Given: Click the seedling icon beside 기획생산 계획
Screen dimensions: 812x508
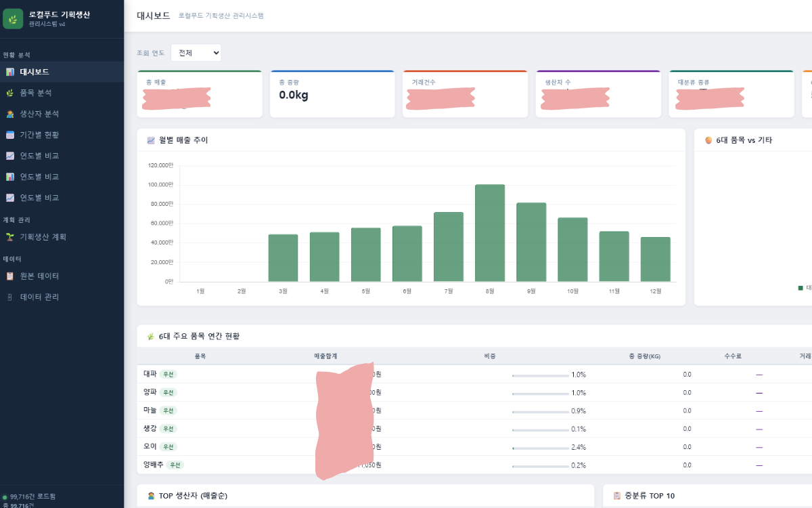Looking at the screenshot, I should coord(9,237).
